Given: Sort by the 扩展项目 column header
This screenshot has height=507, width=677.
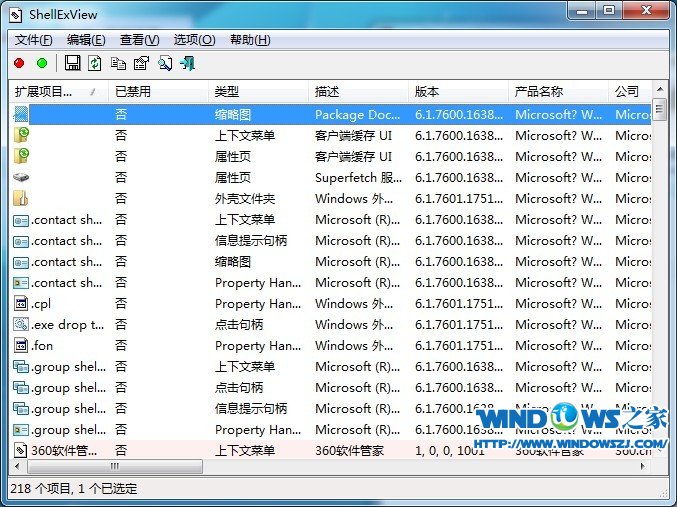Looking at the screenshot, I should pyautogui.click(x=56, y=91).
